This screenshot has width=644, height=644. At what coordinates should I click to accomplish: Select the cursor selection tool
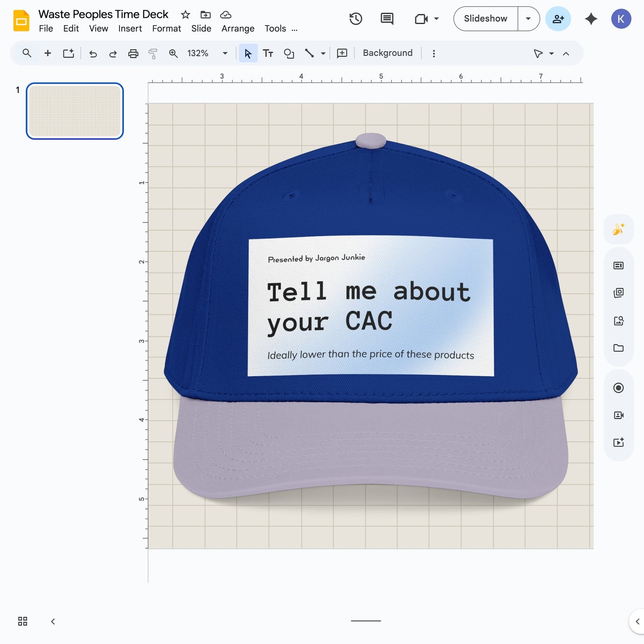click(x=248, y=53)
